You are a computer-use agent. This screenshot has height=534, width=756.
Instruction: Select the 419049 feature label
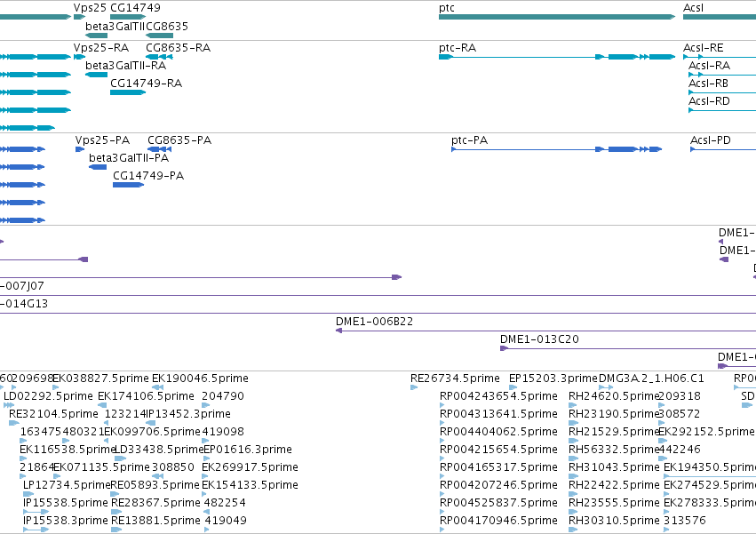click(226, 522)
